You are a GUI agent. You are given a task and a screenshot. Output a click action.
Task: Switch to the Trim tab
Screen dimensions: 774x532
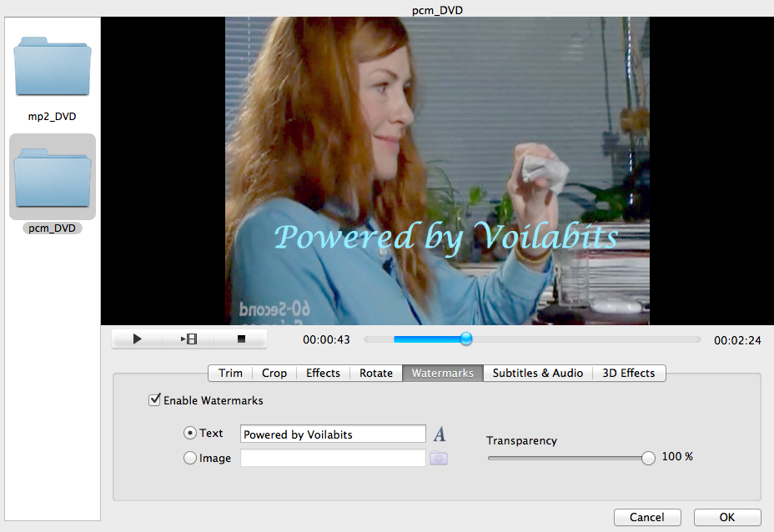230,373
